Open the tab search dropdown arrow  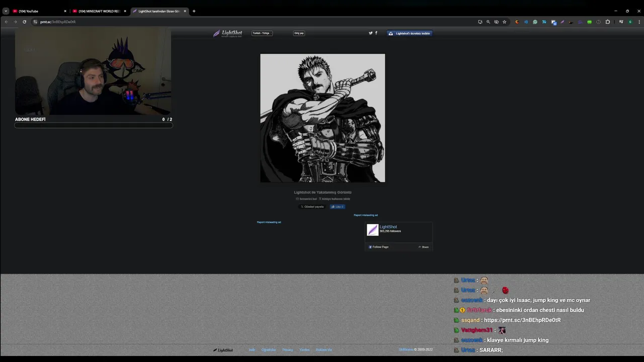[6, 11]
